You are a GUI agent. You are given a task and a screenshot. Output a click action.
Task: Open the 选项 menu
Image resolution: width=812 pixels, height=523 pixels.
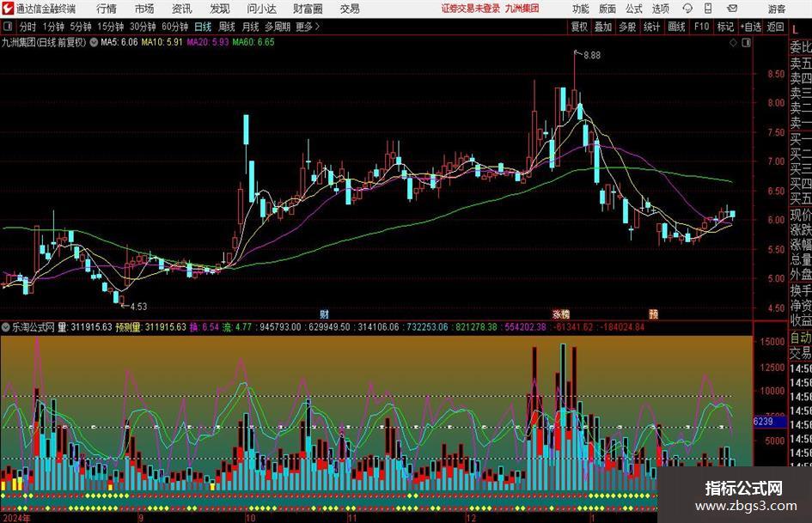click(x=661, y=9)
